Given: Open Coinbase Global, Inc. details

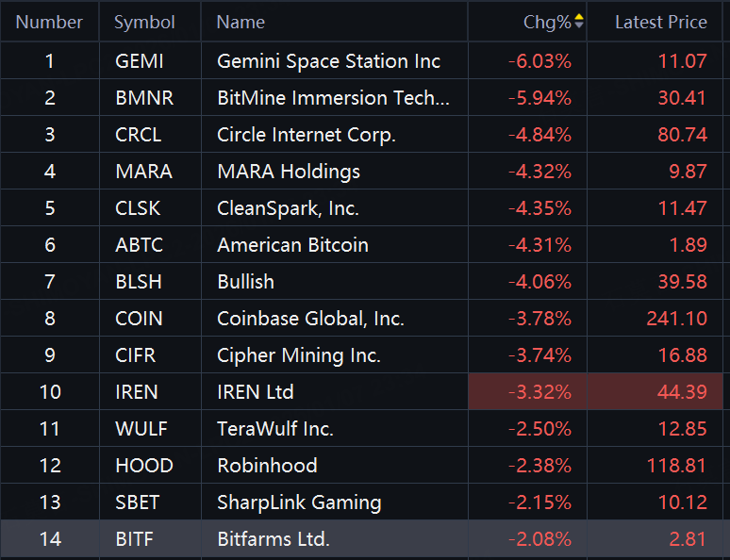Looking at the screenshot, I should tap(310, 319).
